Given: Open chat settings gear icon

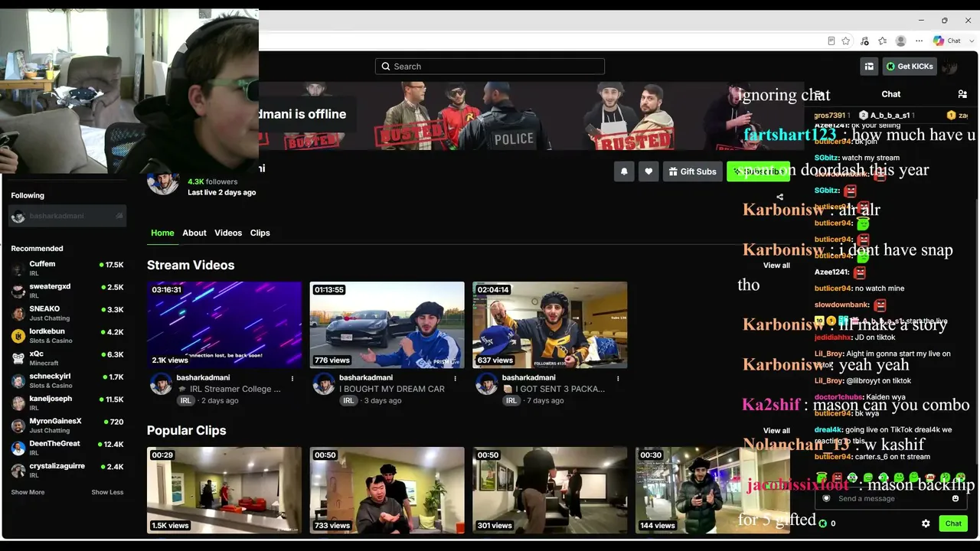Looking at the screenshot, I should (926, 523).
